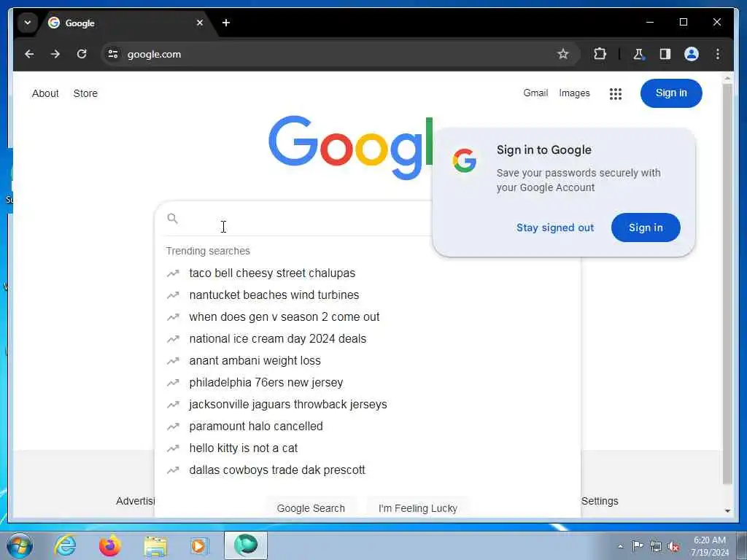The height and width of the screenshot is (560, 747).
Task: Click into the Google search field
Action: point(295,219)
